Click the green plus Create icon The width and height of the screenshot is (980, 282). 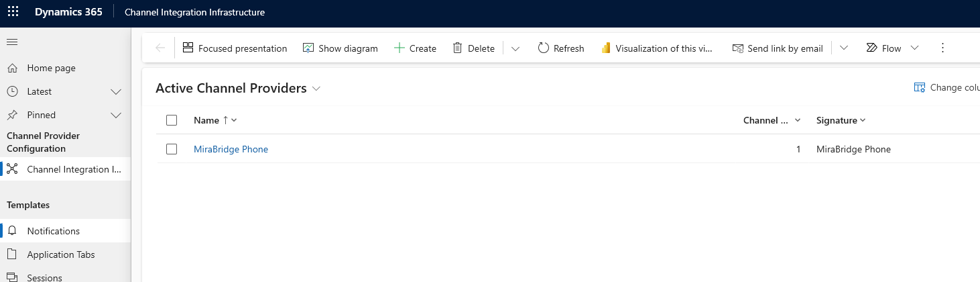coord(400,48)
